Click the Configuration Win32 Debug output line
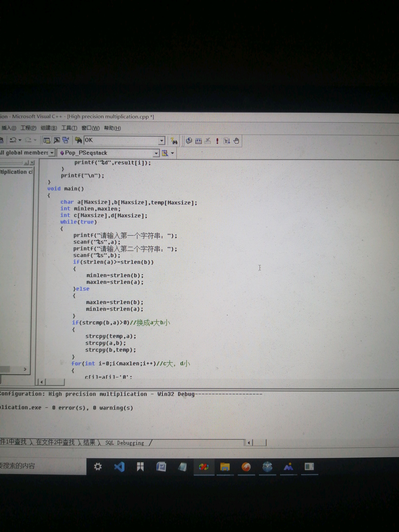 [x=131, y=394]
